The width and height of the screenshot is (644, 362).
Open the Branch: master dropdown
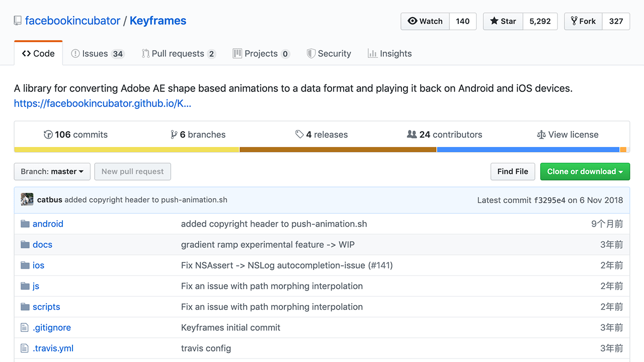[x=52, y=171]
